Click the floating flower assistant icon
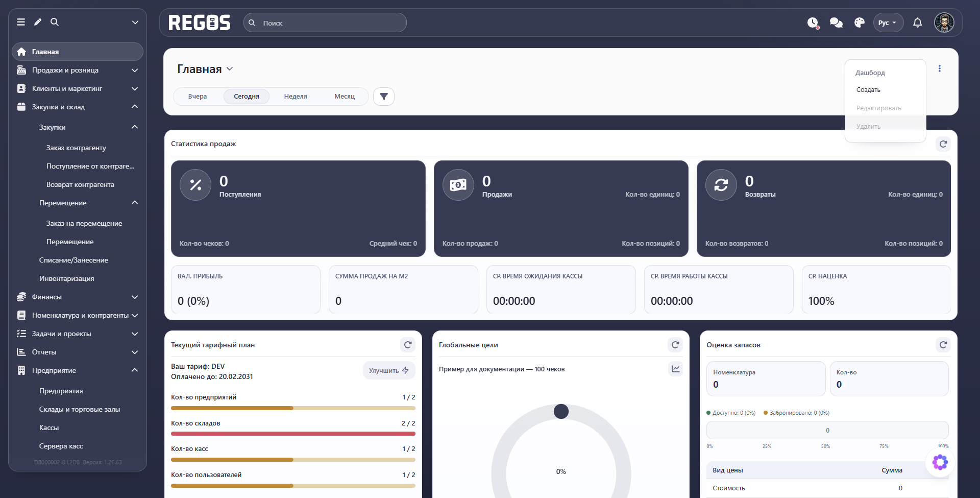Image resolution: width=980 pixels, height=498 pixels. point(940,463)
